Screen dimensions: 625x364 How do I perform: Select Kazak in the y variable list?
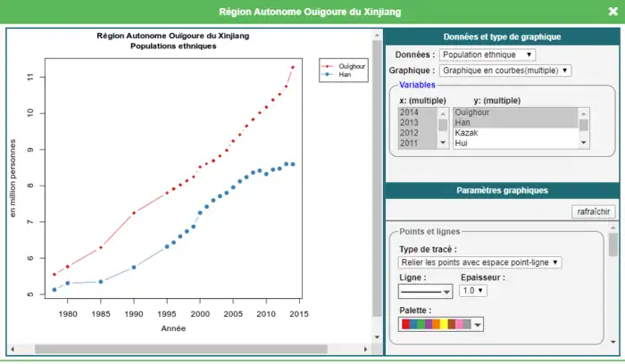pyautogui.click(x=515, y=133)
